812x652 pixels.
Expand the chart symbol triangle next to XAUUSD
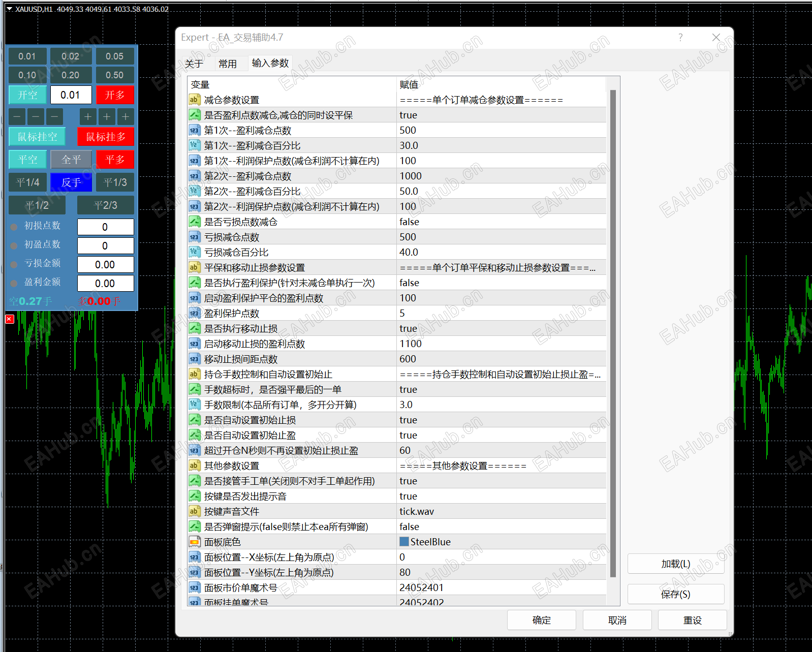[9, 9]
